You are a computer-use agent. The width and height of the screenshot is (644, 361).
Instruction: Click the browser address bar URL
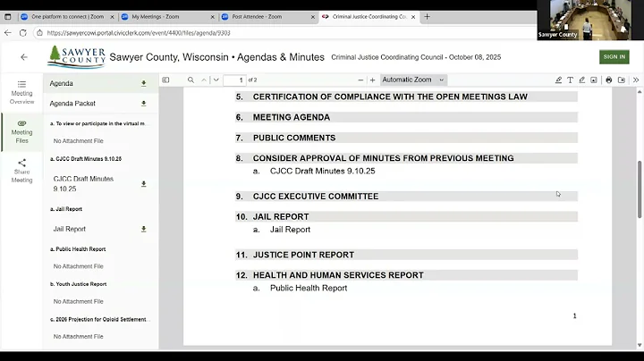point(139,33)
